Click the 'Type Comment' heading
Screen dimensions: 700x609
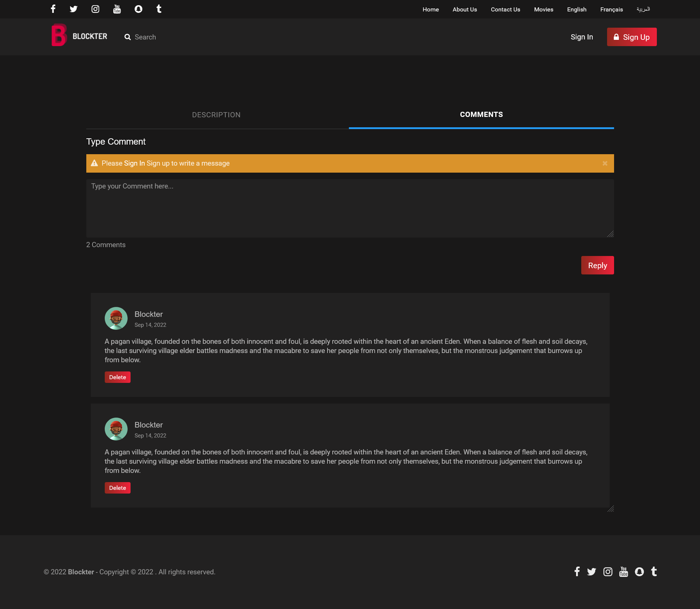[116, 142]
